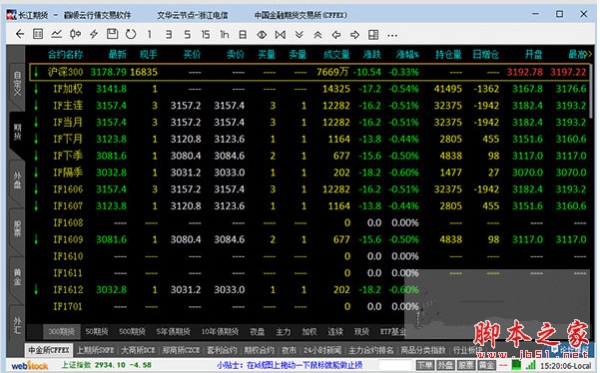Image resolution: width=600 pixels, height=373 pixels.
Task: Open the quote list table view icon
Action: (38, 34)
